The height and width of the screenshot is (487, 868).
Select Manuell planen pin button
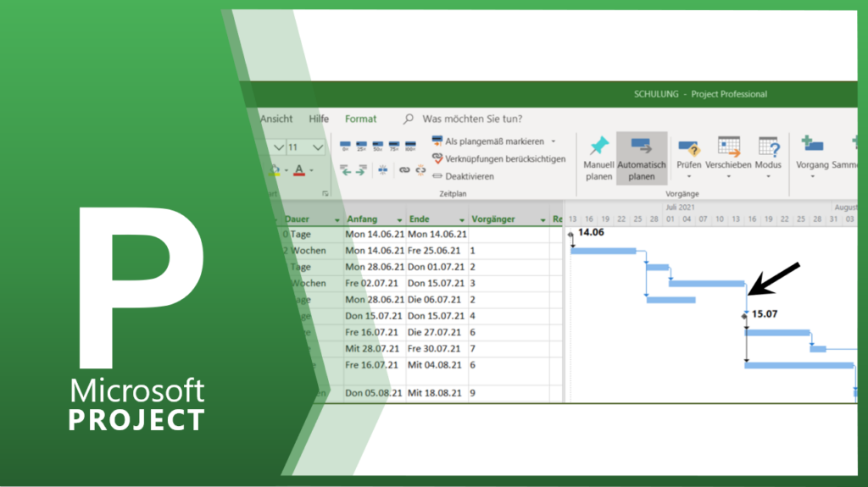tap(598, 158)
